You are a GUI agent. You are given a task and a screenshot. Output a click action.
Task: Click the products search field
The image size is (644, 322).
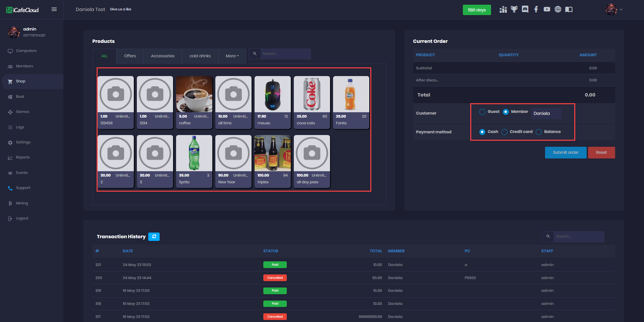click(285, 54)
